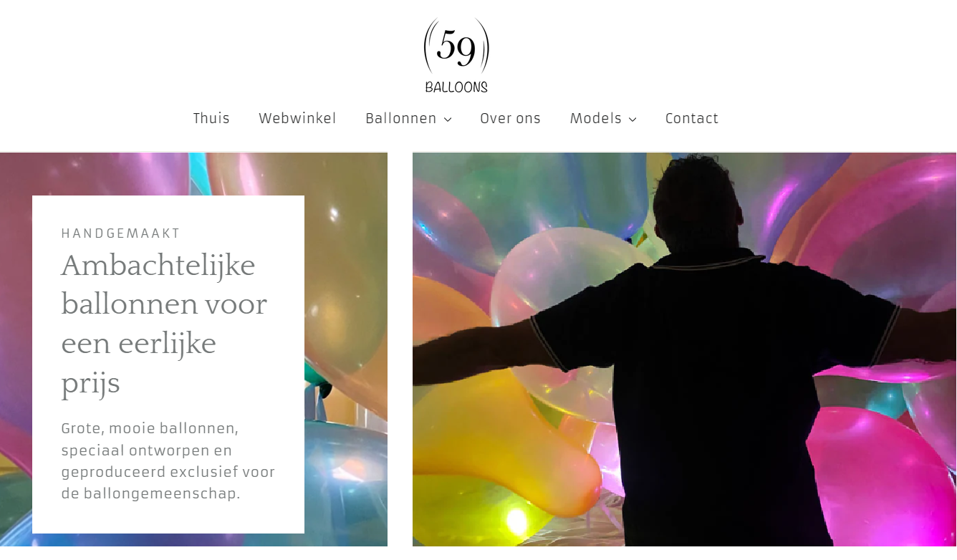
Task: Open the Models menu item
Action: coord(596,118)
